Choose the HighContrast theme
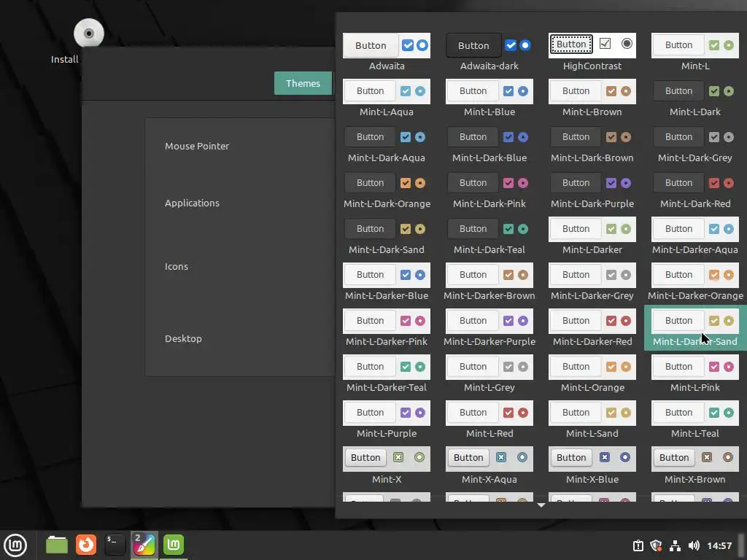The width and height of the screenshot is (747, 560). 592,52
